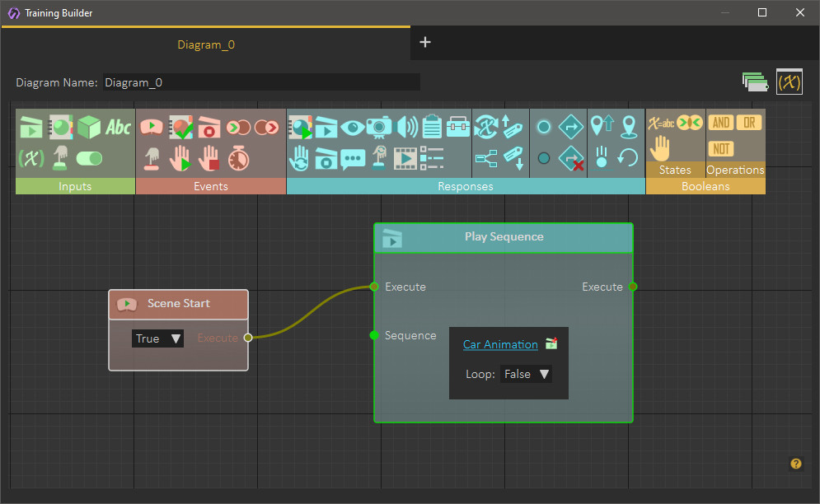Select the Play Sequence node header
Screen dimensions: 820x504
(504, 238)
